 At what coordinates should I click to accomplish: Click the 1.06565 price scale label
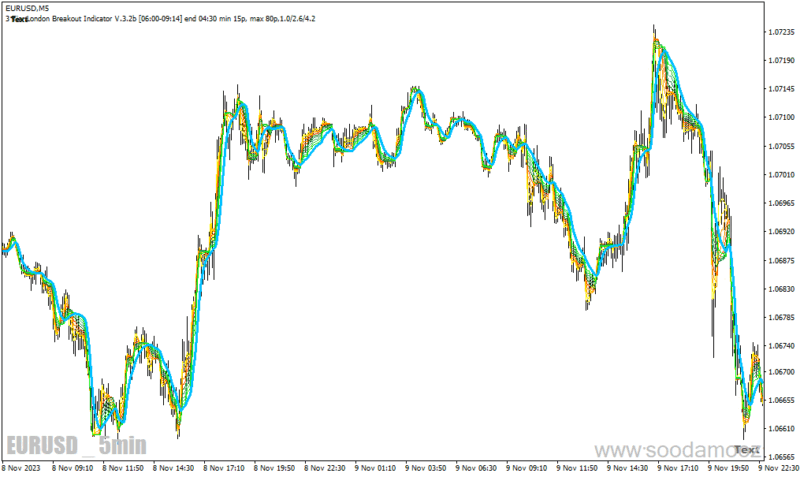[781, 457]
